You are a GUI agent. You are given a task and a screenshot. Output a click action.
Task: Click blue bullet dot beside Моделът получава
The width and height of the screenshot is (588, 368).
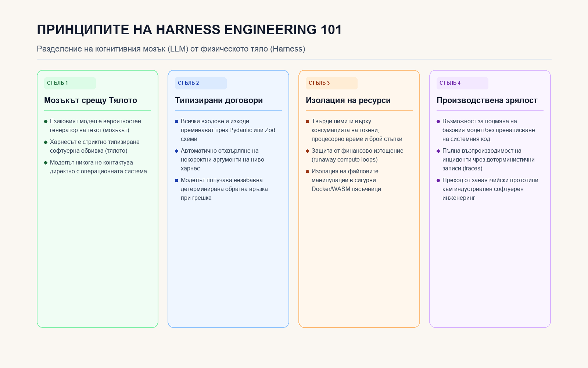tap(176, 180)
